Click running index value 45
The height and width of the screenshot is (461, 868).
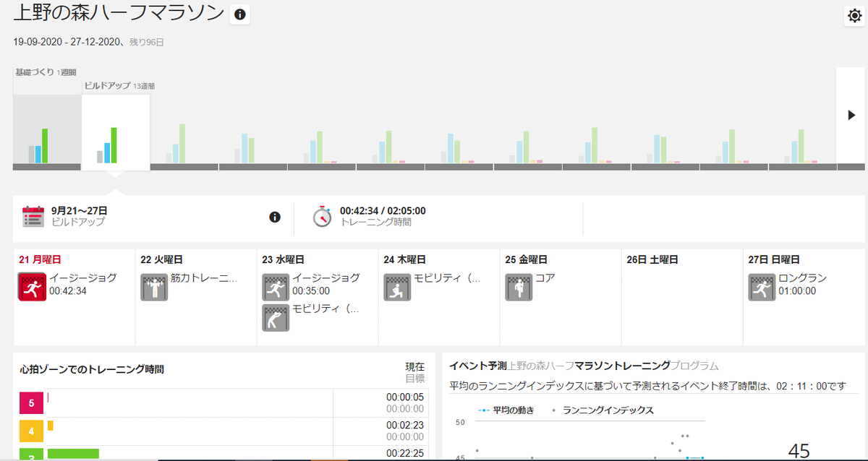click(799, 451)
